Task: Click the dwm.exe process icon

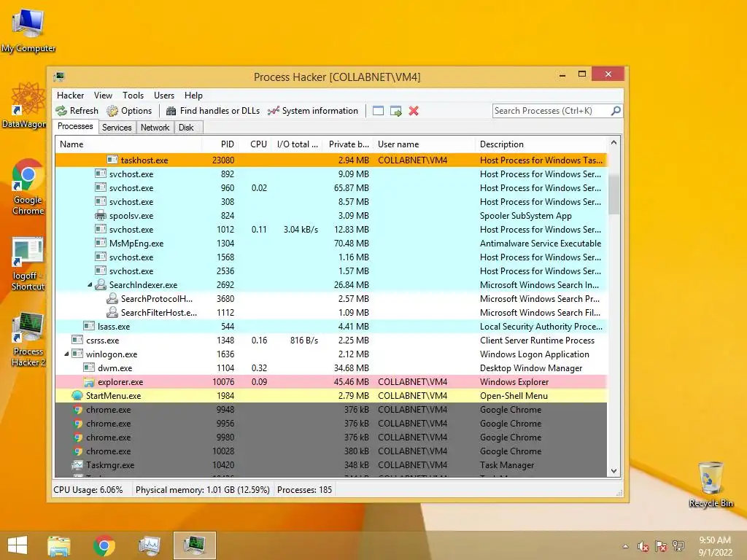Action: point(89,367)
